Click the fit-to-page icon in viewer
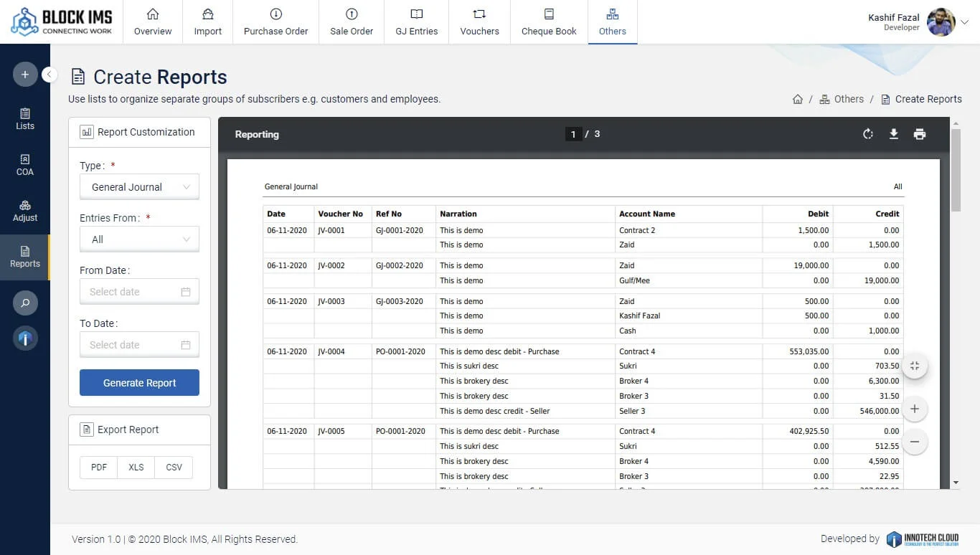This screenshot has height=555, width=980. click(915, 366)
